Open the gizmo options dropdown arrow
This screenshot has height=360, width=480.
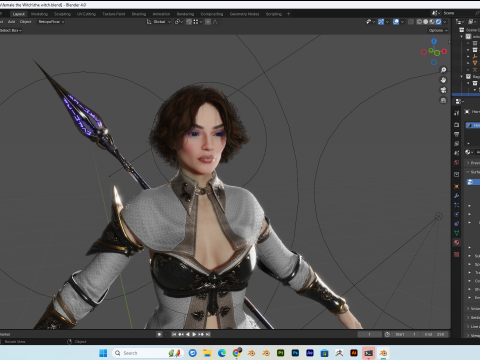coord(387,22)
